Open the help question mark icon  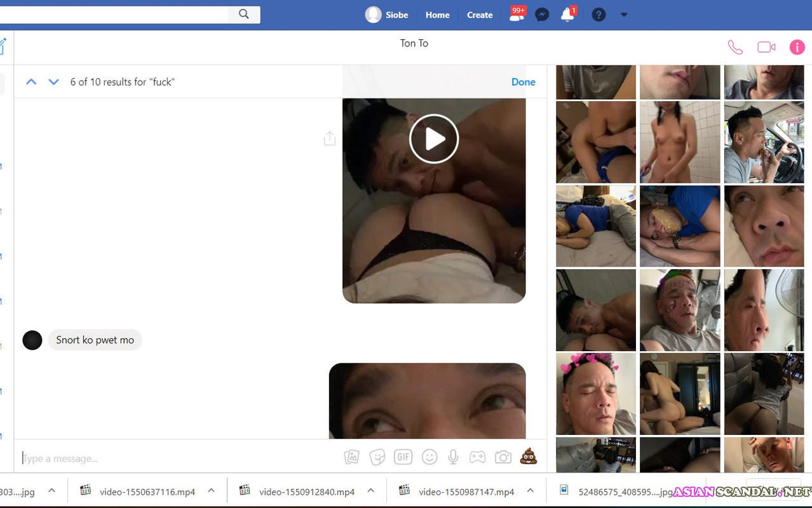coord(599,15)
